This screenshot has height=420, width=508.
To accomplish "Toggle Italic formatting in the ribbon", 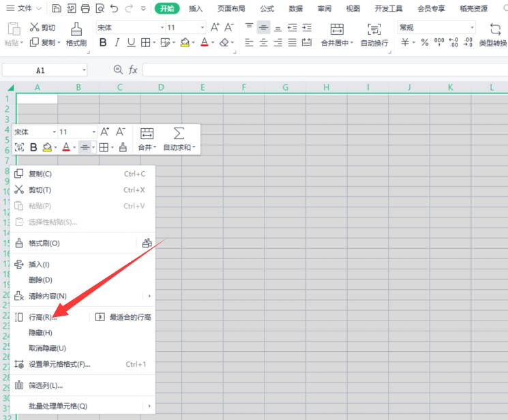I will pos(117,42).
